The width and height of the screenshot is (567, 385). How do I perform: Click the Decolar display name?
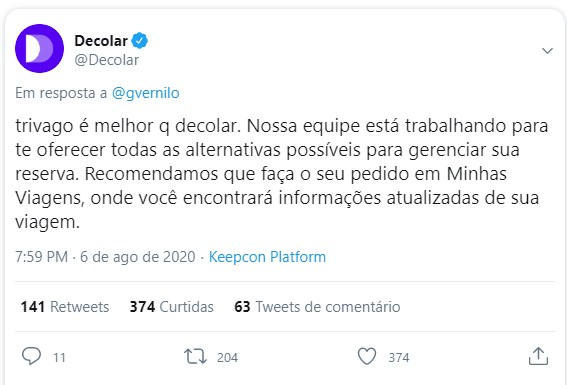click(101, 40)
